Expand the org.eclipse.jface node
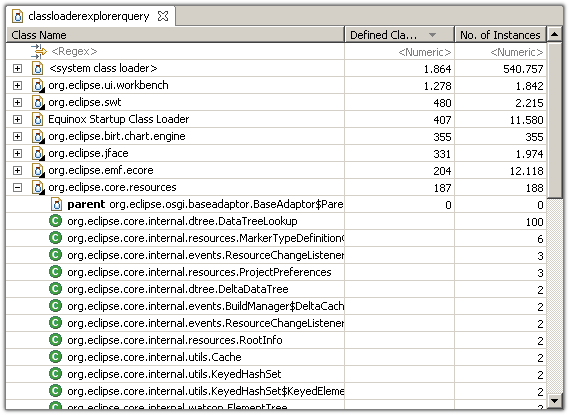This screenshot has height=415, width=569. 17,153
